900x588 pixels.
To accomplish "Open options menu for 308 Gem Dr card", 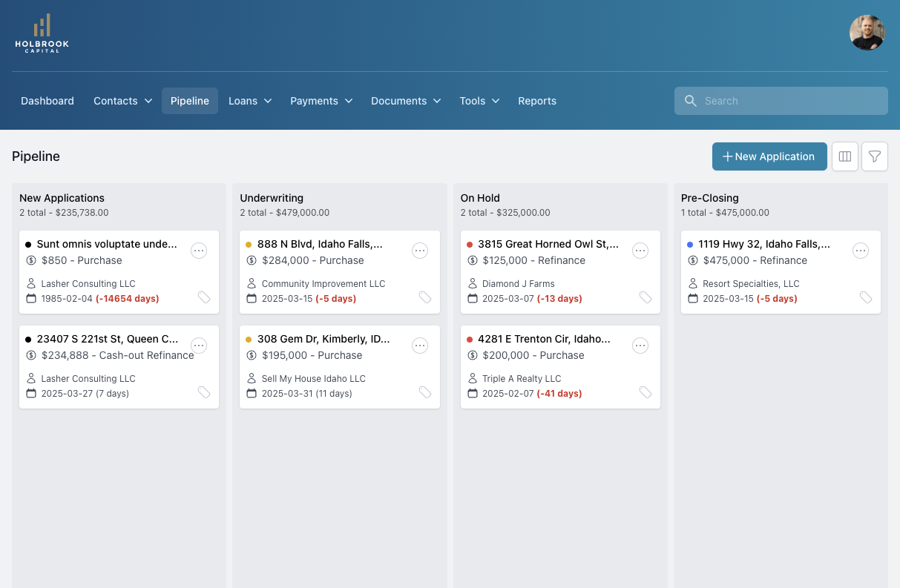I will (x=420, y=346).
